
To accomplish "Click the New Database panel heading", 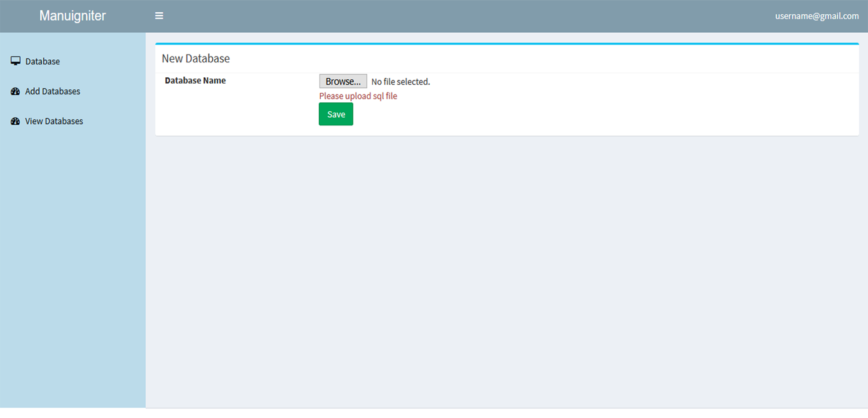I will (x=195, y=59).
